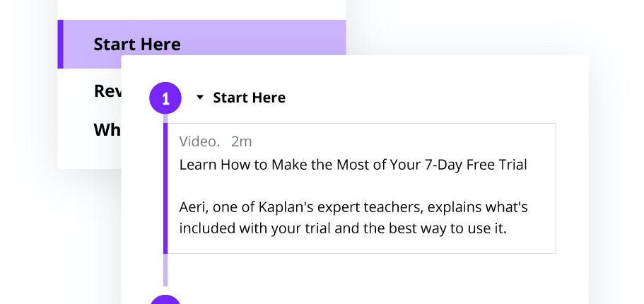The image size is (644, 304).
Task: Click the step 1 numbered circle
Action: coord(165,98)
